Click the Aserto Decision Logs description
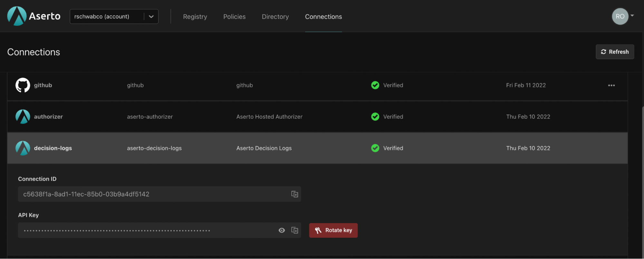644x259 pixels. [x=264, y=148]
